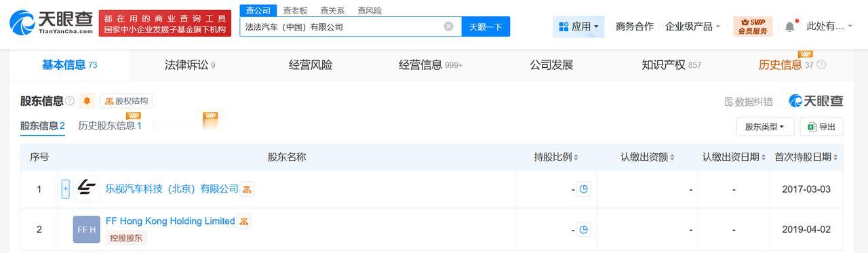Click the help icon beside 历史信息
Image resolution: width=868 pixels, height=253 pixels.
point(821,65)
